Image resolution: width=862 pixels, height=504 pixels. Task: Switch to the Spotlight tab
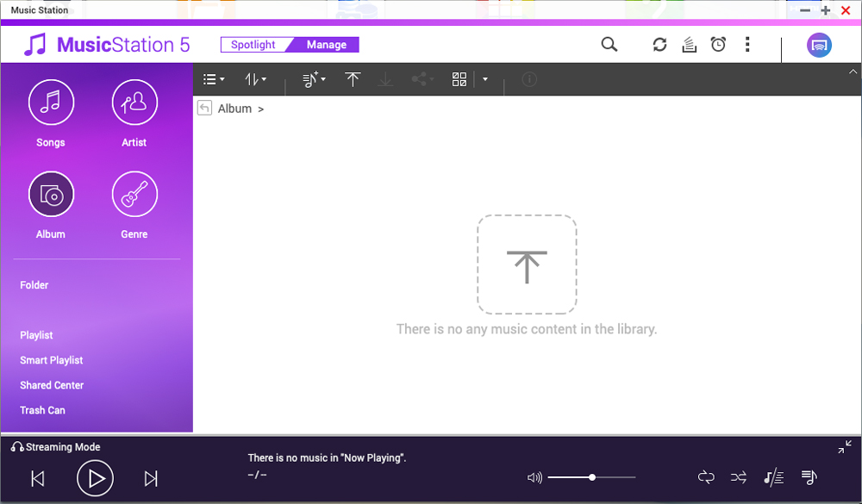pos(253,45)
